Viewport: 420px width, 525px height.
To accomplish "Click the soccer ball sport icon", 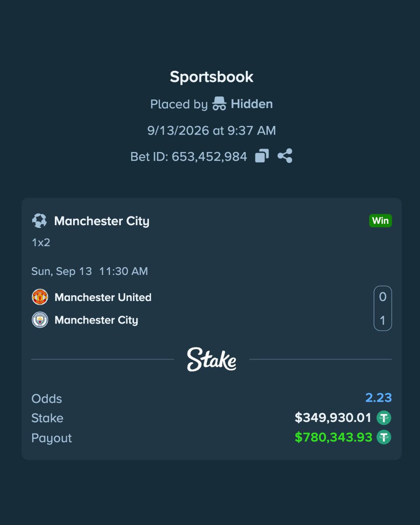I will [x=39, y=221].
